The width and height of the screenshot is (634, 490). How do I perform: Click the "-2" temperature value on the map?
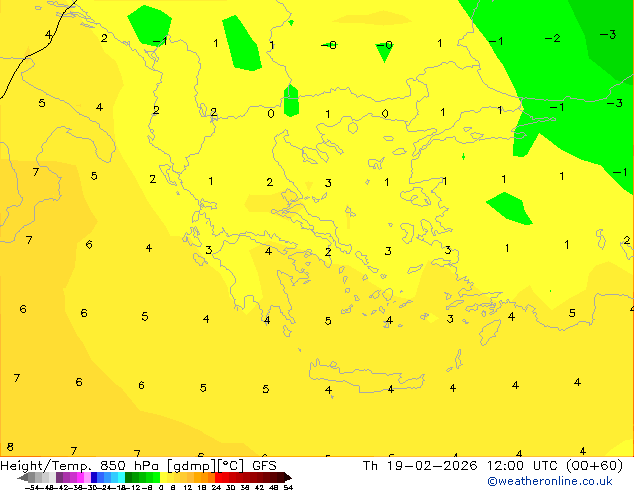[x=552, y=38]
